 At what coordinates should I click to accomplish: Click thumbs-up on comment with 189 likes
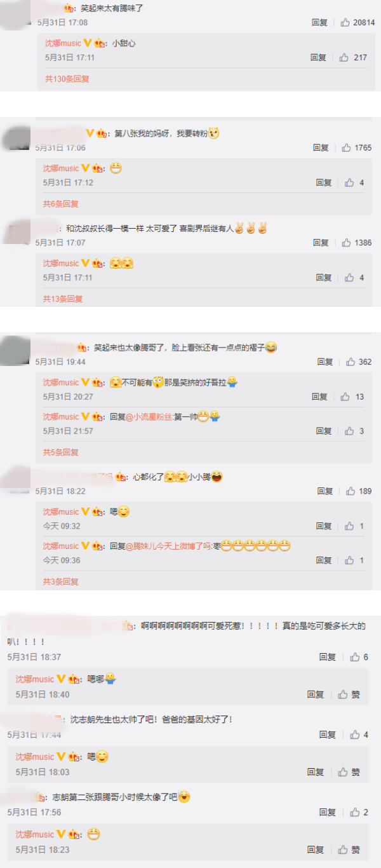tap(351, 491)
